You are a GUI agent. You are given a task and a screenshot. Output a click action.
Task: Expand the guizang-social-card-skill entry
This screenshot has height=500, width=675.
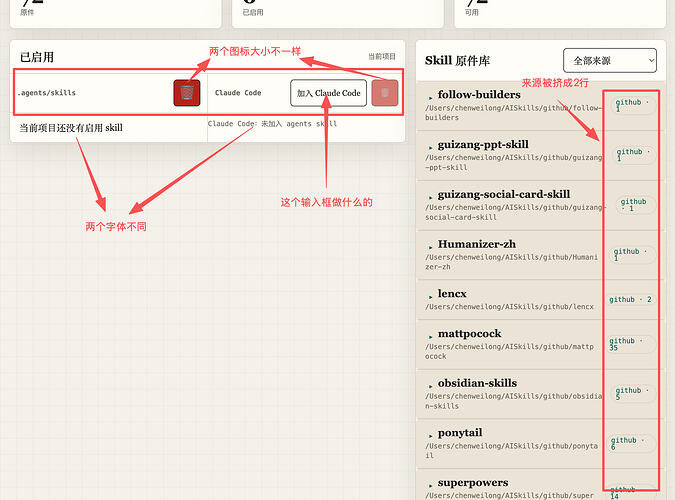coord(430,198)
